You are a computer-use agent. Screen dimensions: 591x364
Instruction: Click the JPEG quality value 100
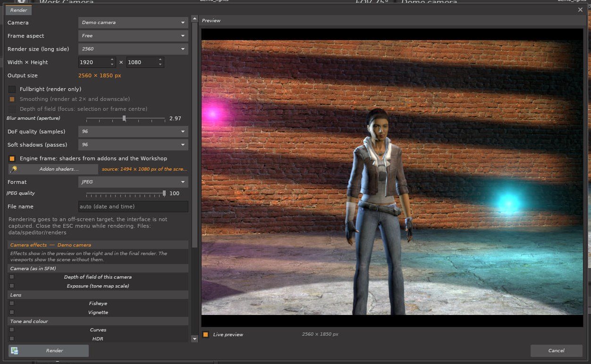(x=174, y=193)
